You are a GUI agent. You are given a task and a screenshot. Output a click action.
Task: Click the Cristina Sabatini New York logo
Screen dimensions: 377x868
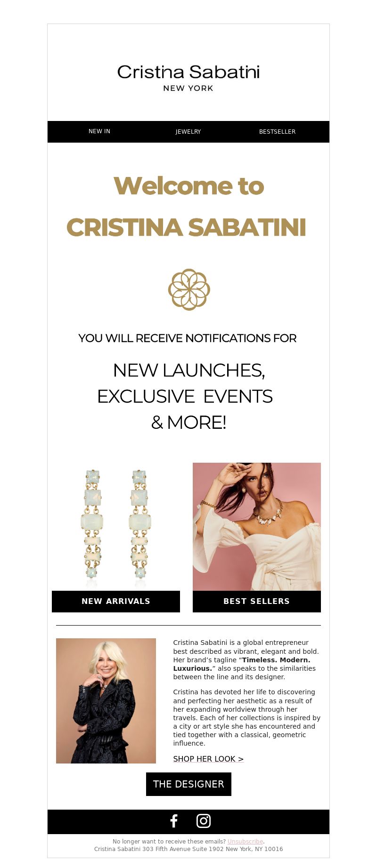pyautogui.click(x=188, y=78)
